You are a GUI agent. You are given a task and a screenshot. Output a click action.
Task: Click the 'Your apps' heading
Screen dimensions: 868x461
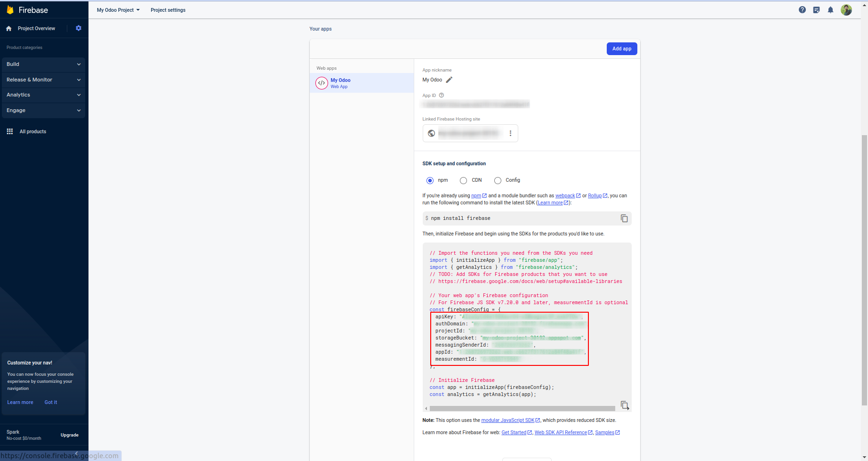coord(321,29)
